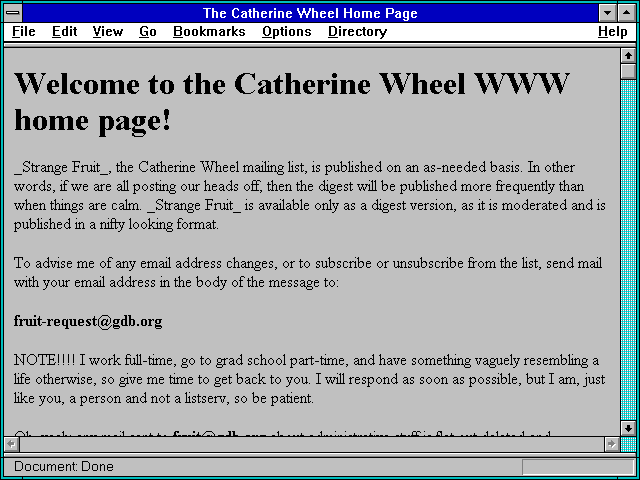Viewport: 640px width, 480px height.
Task: Click the horizontal scrollbar track
Action: [312, 444]
